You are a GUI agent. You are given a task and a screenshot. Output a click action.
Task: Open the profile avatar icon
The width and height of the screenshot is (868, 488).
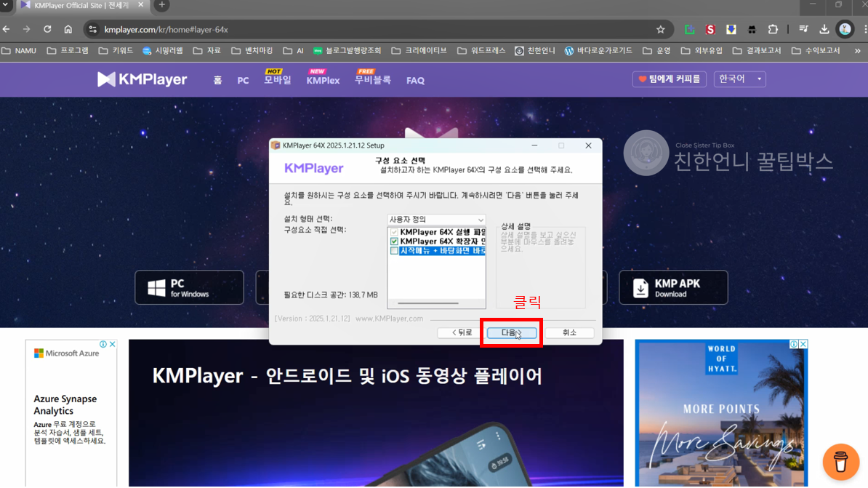coord(845,29)
